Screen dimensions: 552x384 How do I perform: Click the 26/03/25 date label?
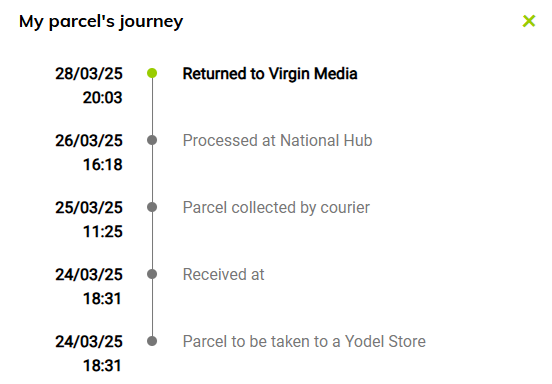pyautogui.click(x=89, y=141)
